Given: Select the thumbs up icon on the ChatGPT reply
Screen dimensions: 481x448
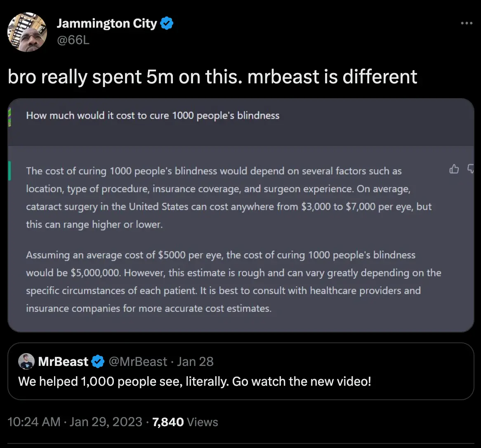Looking at the screenshot, I should click(454, 169).
